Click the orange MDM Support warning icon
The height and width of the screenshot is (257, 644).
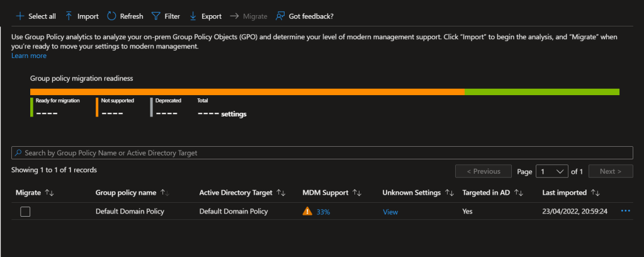pos(307,212)
